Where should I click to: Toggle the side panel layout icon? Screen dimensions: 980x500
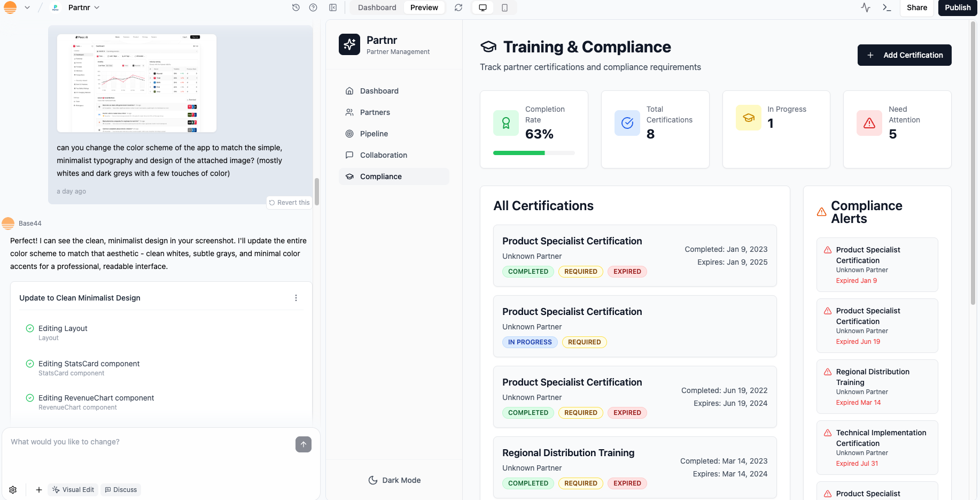pos(333,7)
